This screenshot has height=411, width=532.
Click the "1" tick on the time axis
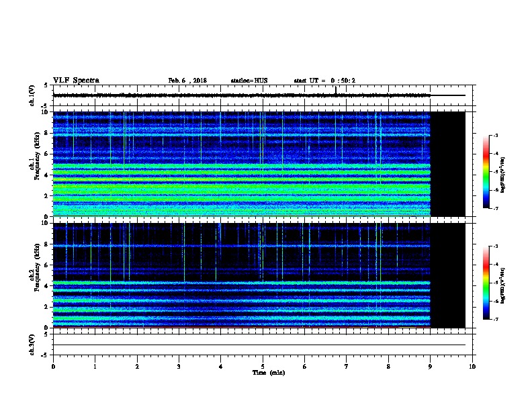coord(95,366)
